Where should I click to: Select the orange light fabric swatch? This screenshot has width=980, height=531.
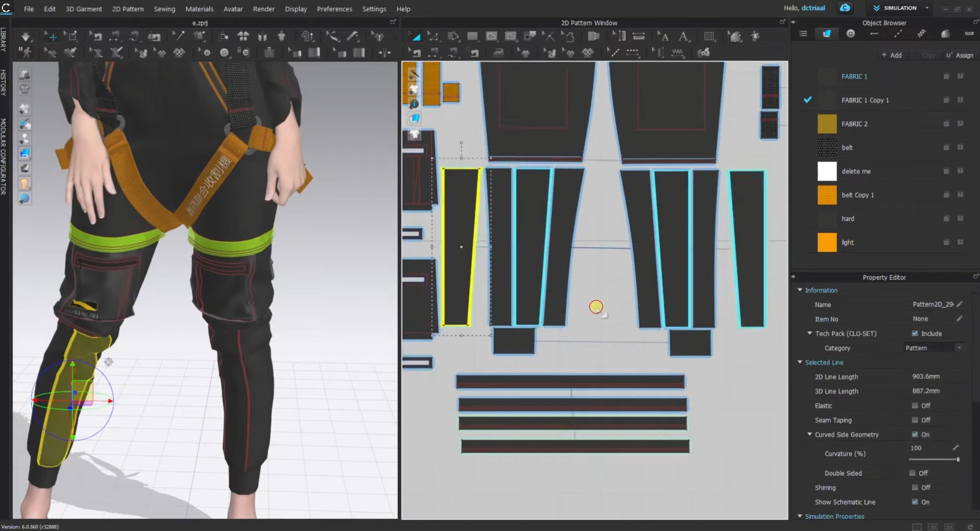tap(827, 243)
